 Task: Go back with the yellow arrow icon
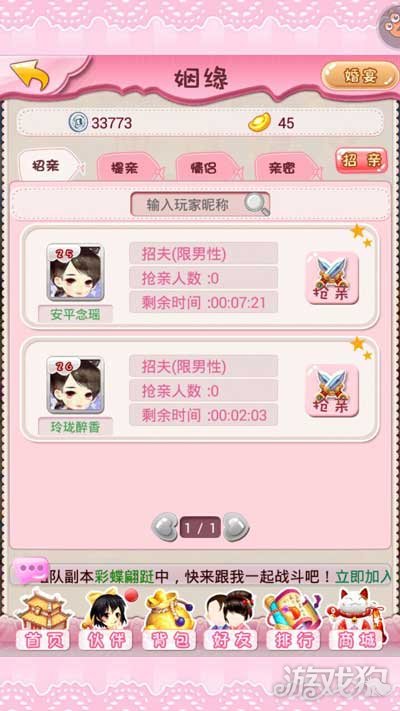(29, 75)
